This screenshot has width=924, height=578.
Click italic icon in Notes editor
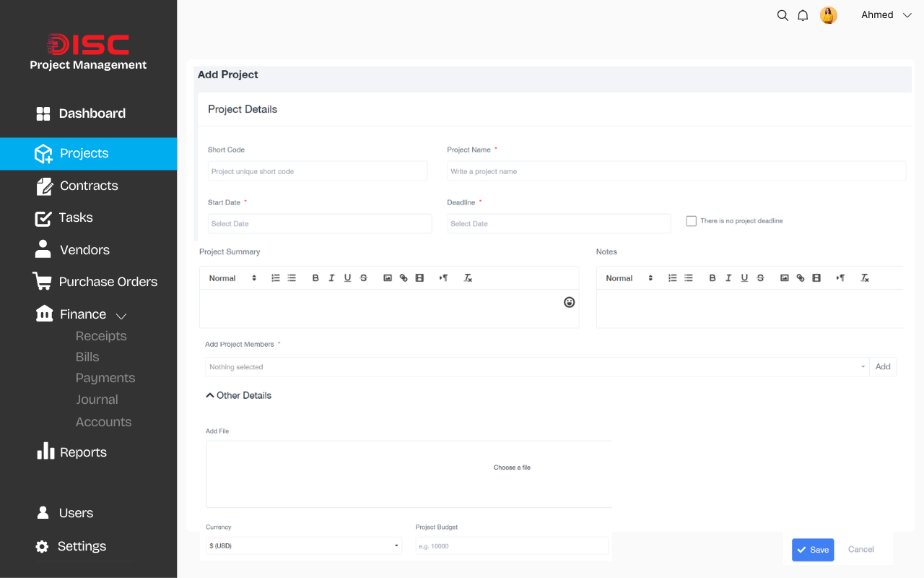[x=728, y=278]
